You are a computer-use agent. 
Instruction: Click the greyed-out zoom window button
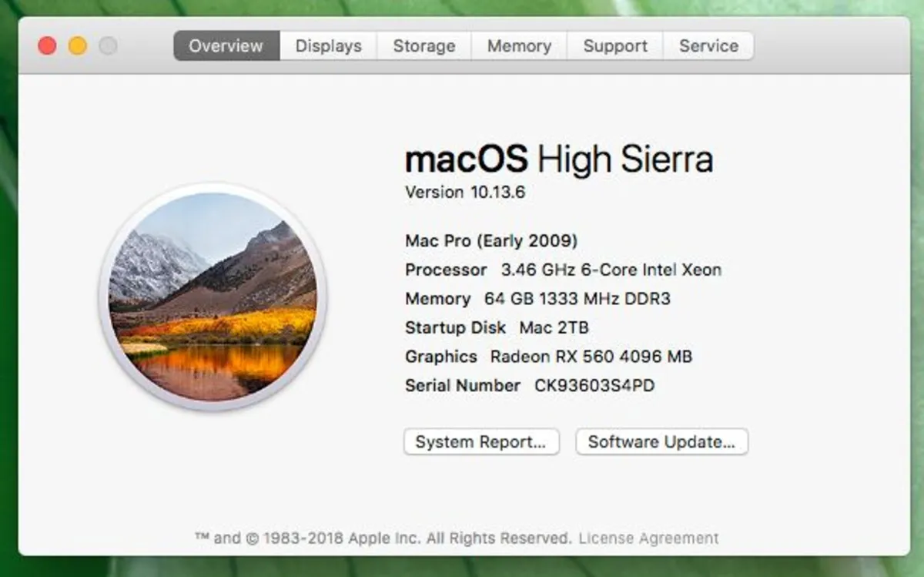click(109, 46)
